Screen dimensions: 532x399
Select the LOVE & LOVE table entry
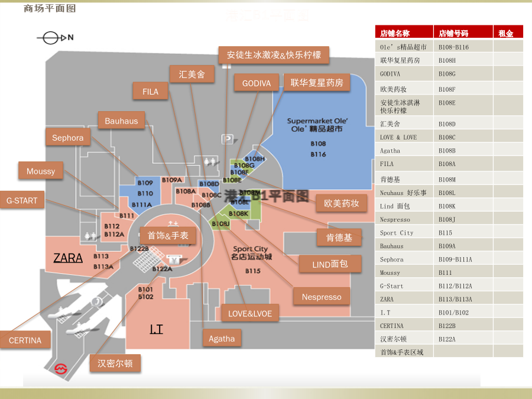pos(398,137)
